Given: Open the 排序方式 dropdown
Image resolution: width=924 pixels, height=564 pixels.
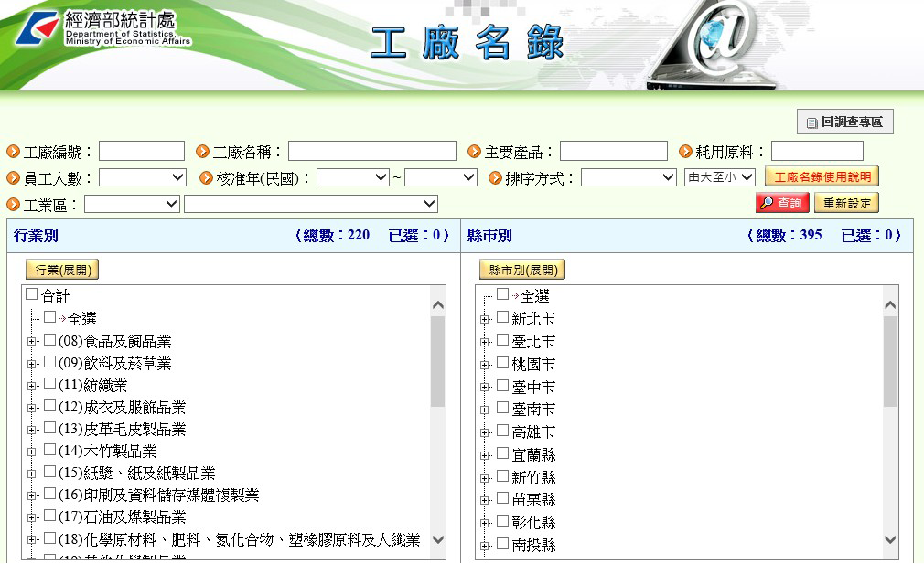Looking at the screenshot, I should tap(628, 177).
